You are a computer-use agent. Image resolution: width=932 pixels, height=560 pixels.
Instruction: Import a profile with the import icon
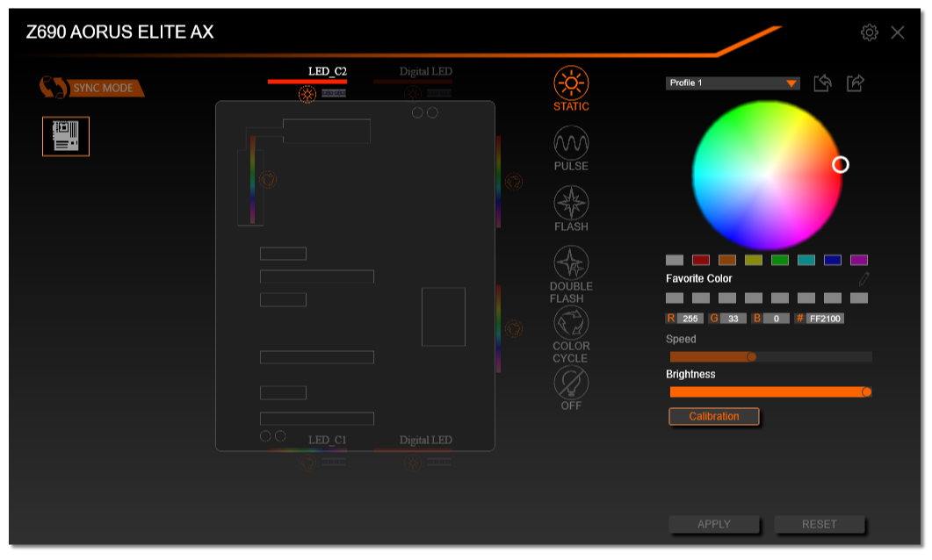822,83
